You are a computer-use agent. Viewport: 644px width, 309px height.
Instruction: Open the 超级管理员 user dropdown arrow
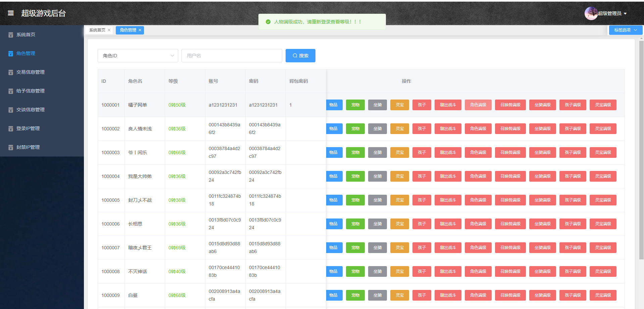[x=625, y=14]
